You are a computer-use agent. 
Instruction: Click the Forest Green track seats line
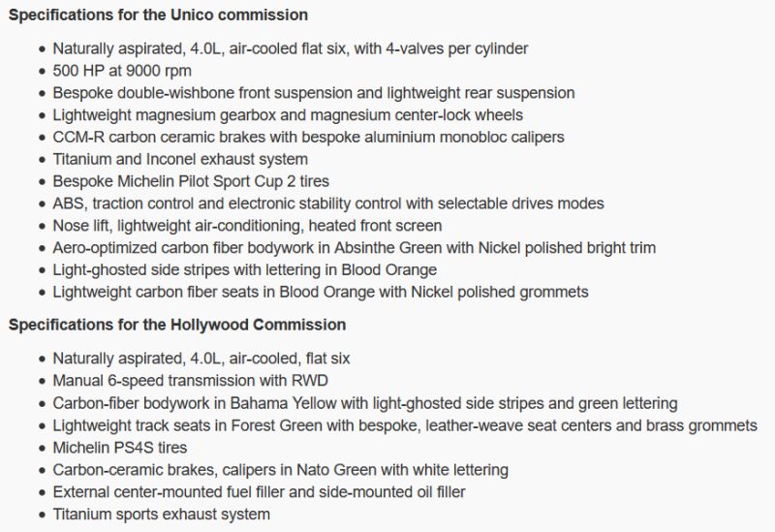(x=405, y=425)
